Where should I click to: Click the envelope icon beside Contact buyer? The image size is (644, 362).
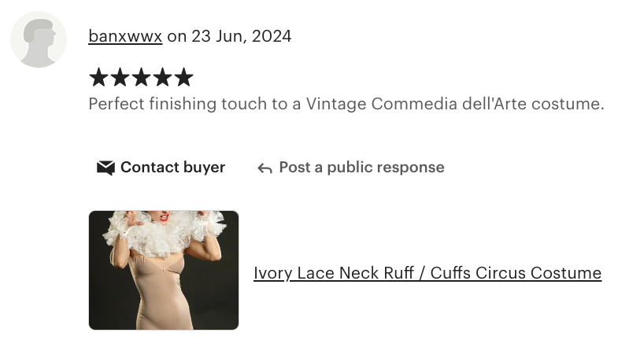coord(105,168)
